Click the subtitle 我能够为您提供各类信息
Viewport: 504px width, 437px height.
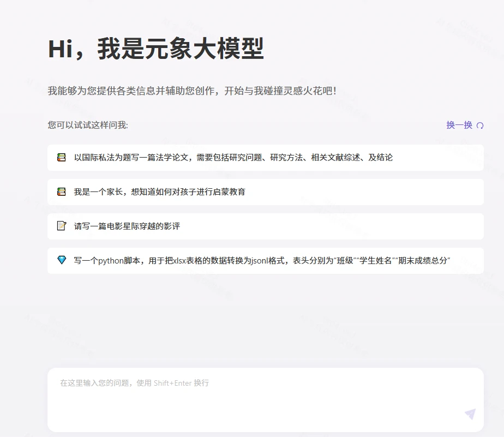pos(192,91)
